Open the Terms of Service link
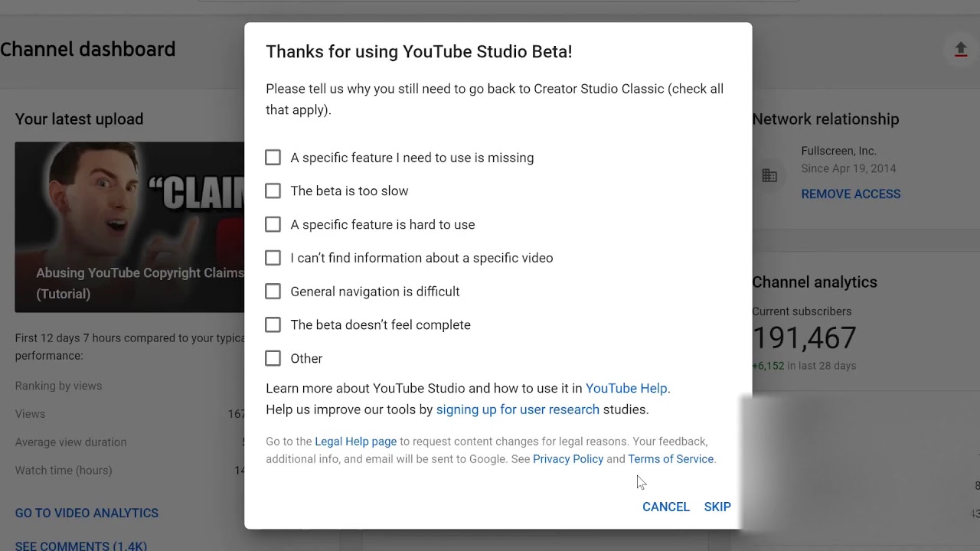The width and height of the screenshot is (980, 551). coord(671,459)
